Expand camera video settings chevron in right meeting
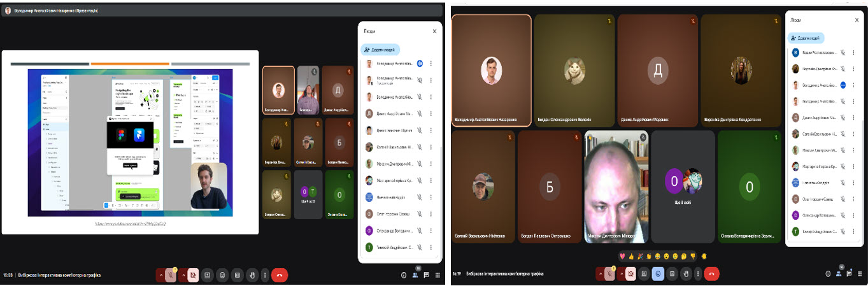Screen dimensions: 868x286 pos(621,273)
